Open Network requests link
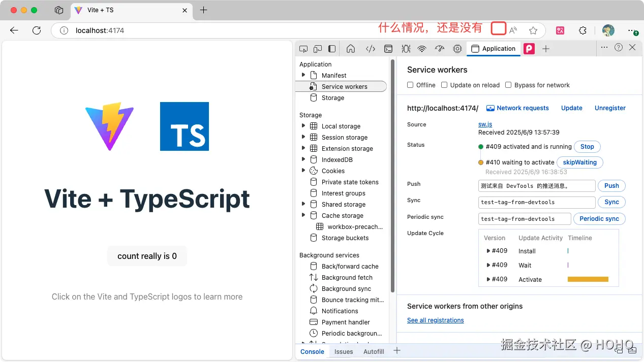This screenshot has width=644, height=362. 517,108
